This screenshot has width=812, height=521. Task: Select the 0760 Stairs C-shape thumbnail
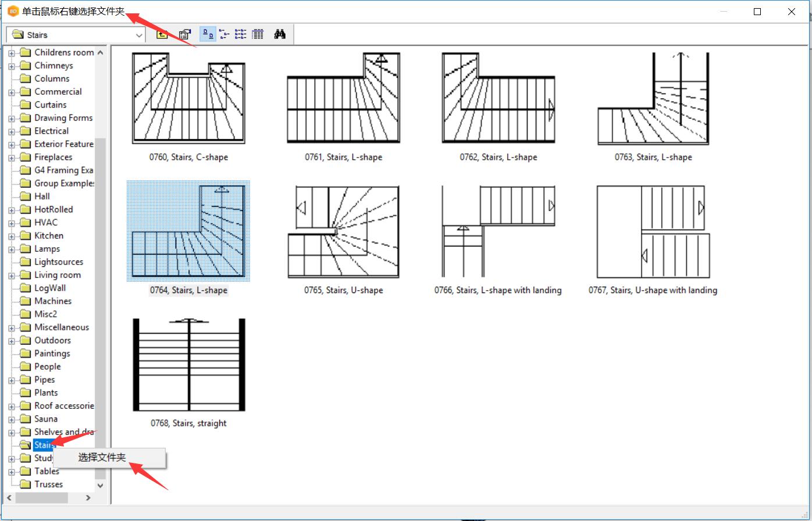188,98
